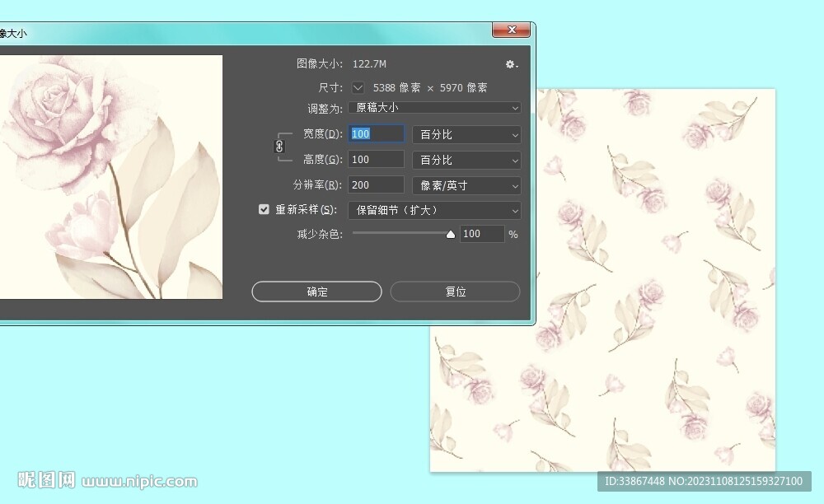Click the 减少杂色 percentage value field
This screenshot has height=504, width=824.
[x=482, y=234]
